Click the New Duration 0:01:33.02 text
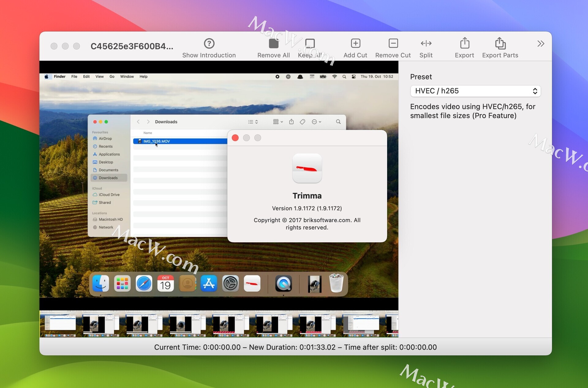 (292, 347)
